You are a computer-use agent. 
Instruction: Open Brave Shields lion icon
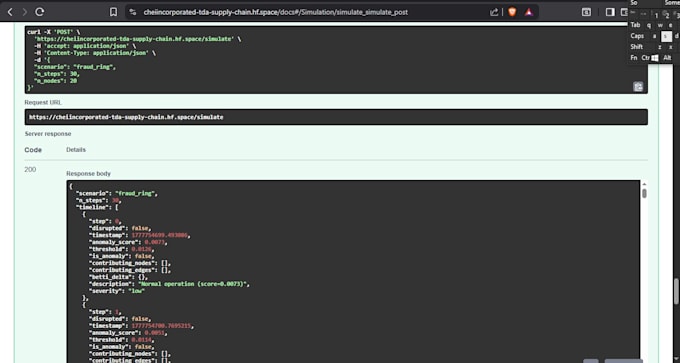(512, 12)
